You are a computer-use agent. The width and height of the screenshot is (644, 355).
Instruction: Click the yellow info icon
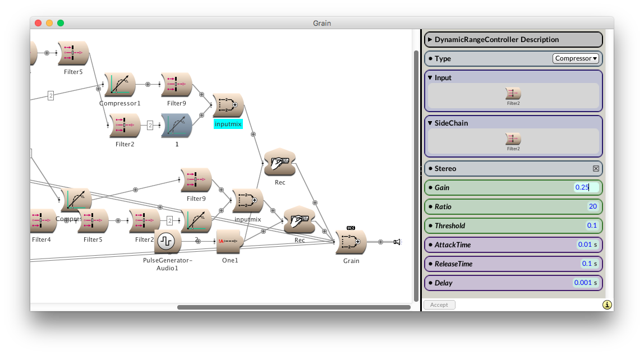(607, 305)
